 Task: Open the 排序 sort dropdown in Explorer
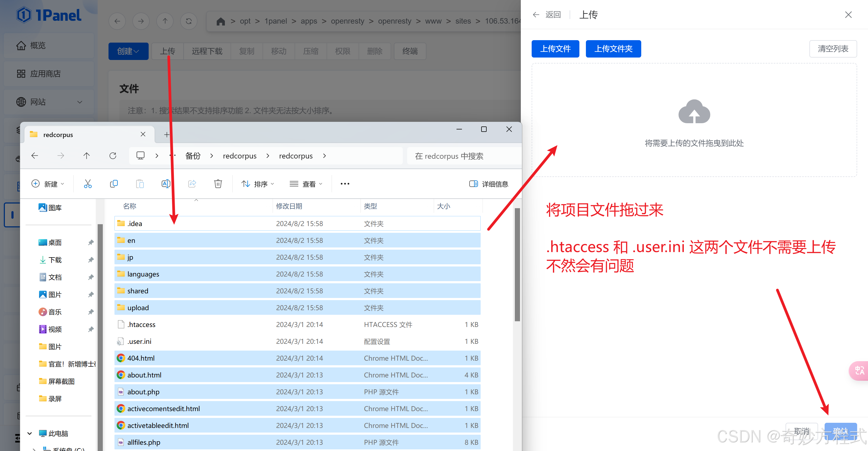(258, 184)
